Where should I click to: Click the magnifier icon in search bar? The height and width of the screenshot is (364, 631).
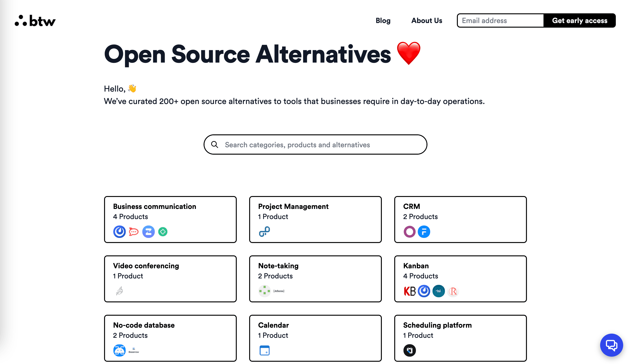[x=214, y=144]
